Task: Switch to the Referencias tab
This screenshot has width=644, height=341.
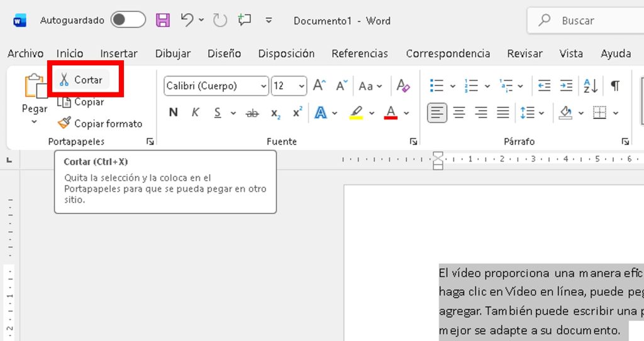Action: click(360, 53)
